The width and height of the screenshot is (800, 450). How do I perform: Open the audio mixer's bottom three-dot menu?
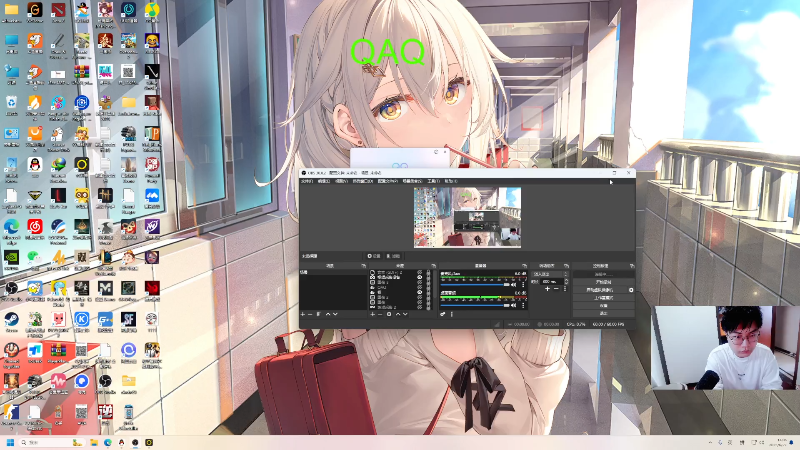[x=452, y=314]
